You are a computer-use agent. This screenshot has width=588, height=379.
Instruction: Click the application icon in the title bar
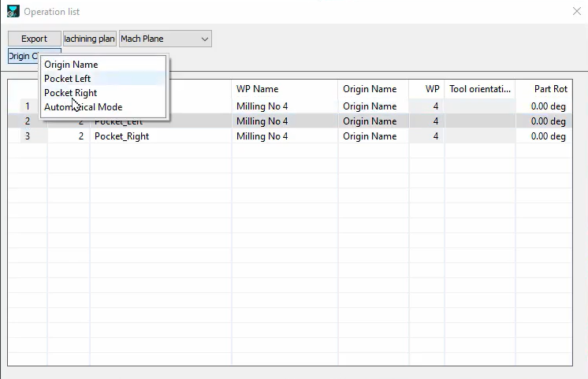[13, 12]
